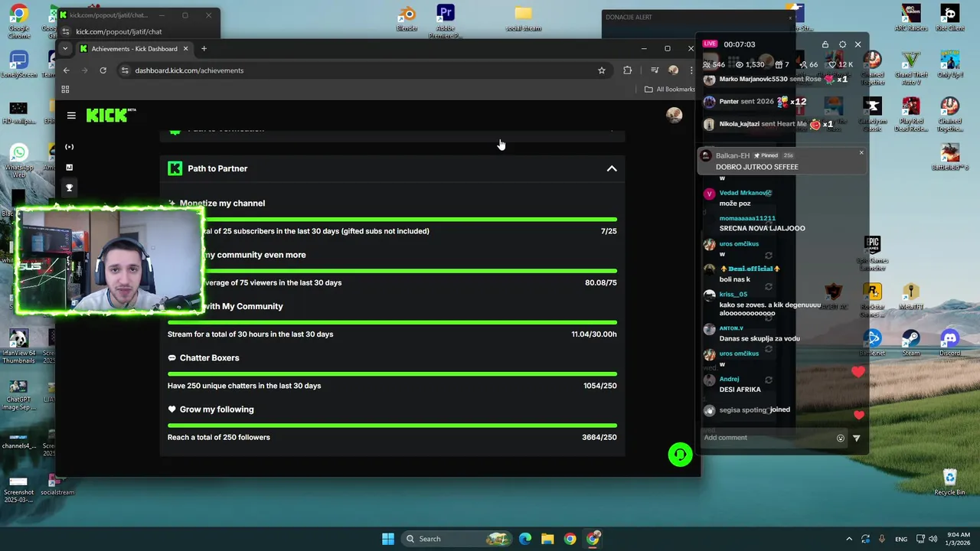Open Steam desktop shortcut
The width and height of the screenshot is (980, 551).
(911, 343)
